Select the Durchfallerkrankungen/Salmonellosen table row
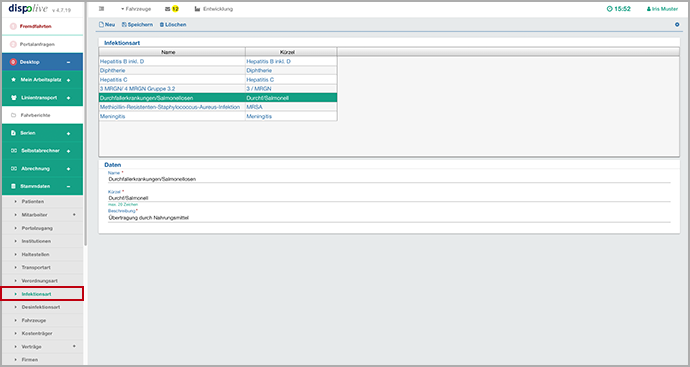The height and width of the screenshot is (367, 690). pos(218,98)
